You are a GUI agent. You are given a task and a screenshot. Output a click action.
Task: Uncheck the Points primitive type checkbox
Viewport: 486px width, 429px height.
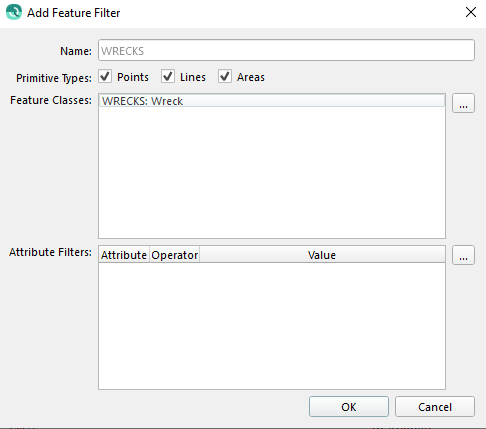pos(105,77)
